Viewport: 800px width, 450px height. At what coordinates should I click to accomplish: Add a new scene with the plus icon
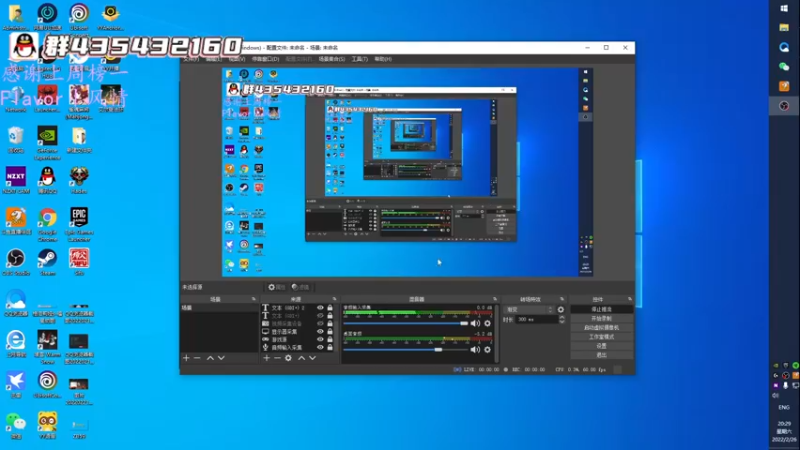coord(186,358)
